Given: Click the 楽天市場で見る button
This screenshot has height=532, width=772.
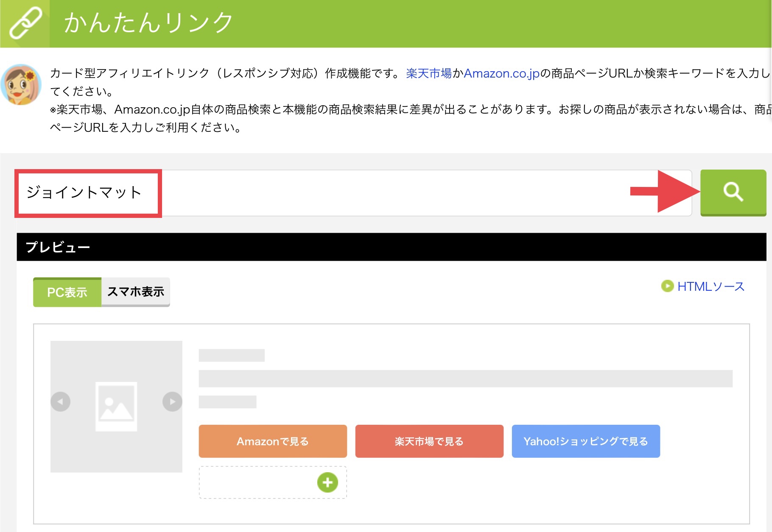Looking at the screenshot, I should (x=429, y=441).
